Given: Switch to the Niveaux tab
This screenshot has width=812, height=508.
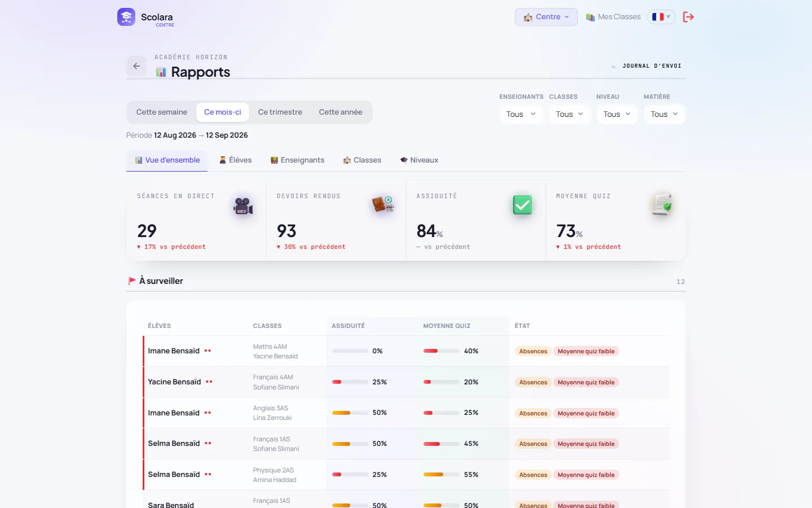Looking at the screenshot, I should (419, 160).
